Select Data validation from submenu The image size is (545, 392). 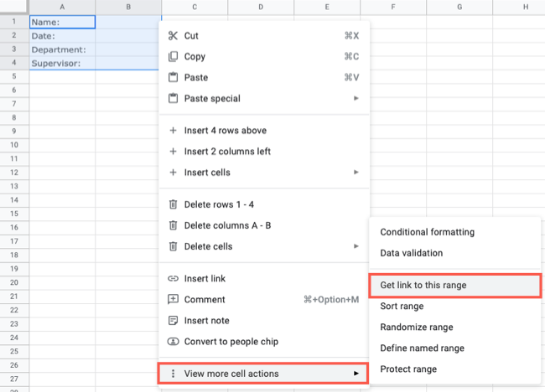point(411,253)
